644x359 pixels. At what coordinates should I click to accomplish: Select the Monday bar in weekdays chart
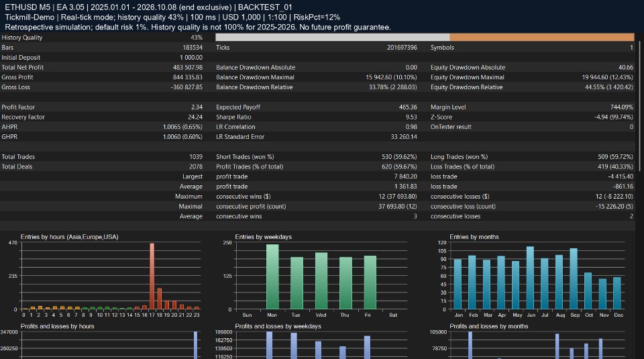[272, 277]
